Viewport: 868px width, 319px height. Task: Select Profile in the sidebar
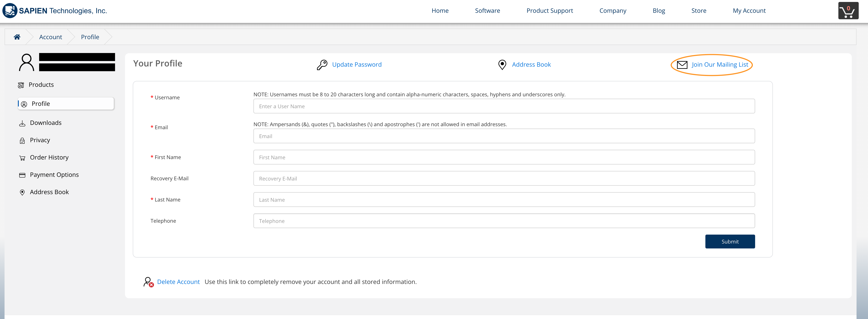[x=66, y=104]
